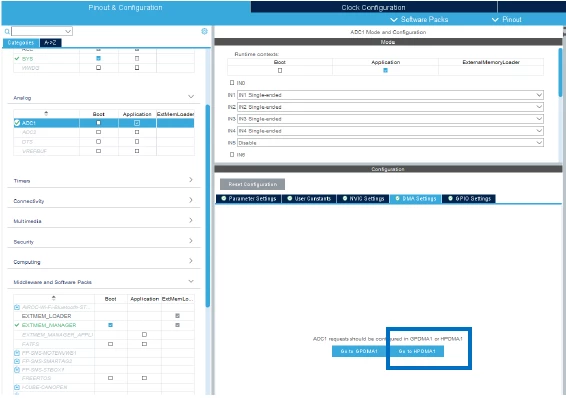This screenshot has width=566, height=398.
Task: Toggle SYS Boot checkbox
Action: [x=99, y=58]
